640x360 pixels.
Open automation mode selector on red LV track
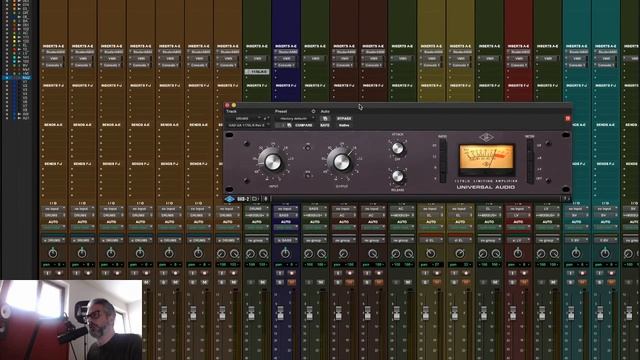(x=518, y=227)
